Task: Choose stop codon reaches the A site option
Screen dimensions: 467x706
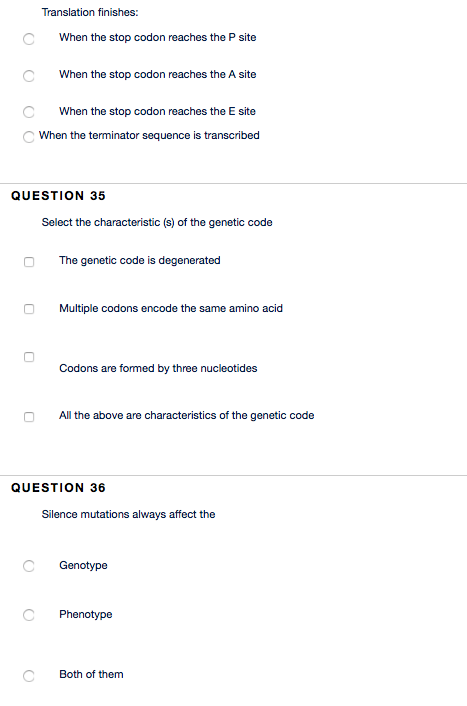Action: tap(29, 76)
